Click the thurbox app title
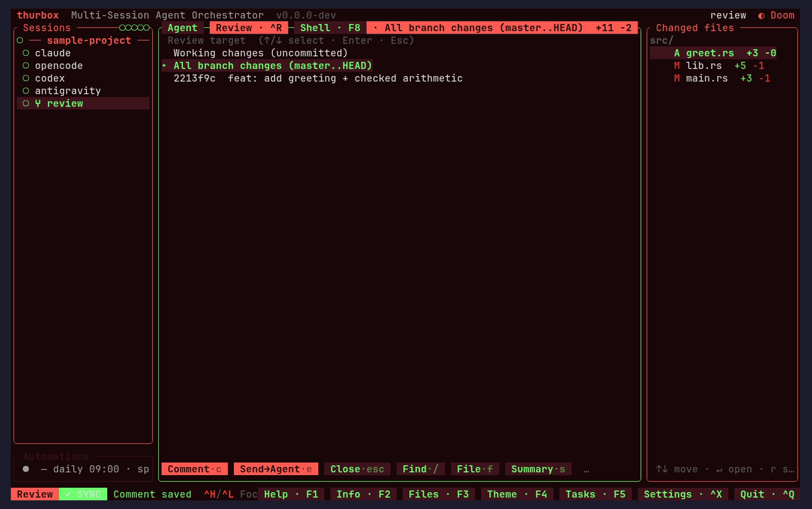812x509 pixels. pyautogui.click(x=38, y=16)
